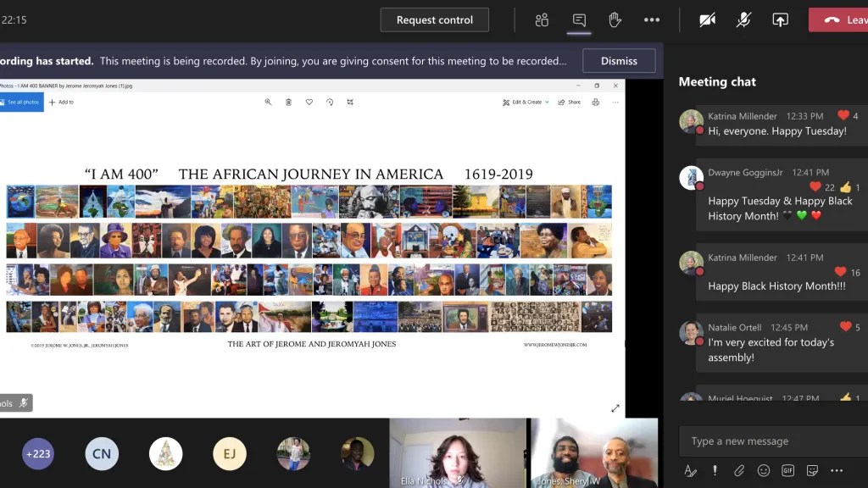Open the sticker picker
The image size is (868, 488).
click(812, 471)
